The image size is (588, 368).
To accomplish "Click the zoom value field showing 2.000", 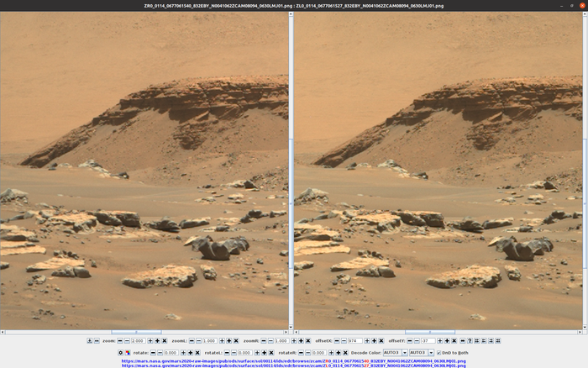I will coord(138,341).
